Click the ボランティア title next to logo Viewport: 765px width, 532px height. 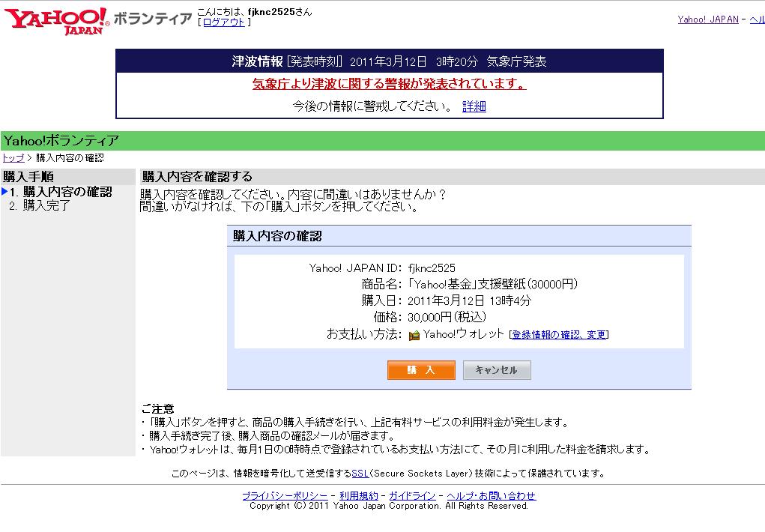point(153,19)
